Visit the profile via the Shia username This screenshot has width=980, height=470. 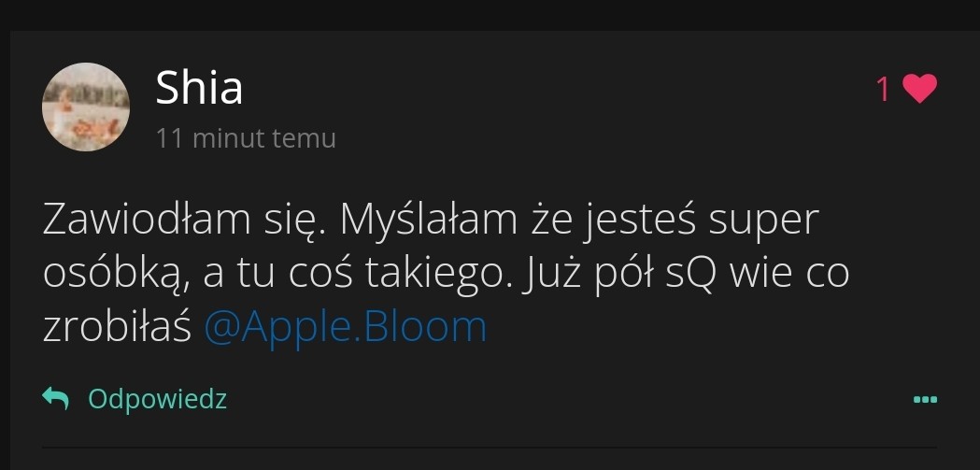click(x=199, y=88)
